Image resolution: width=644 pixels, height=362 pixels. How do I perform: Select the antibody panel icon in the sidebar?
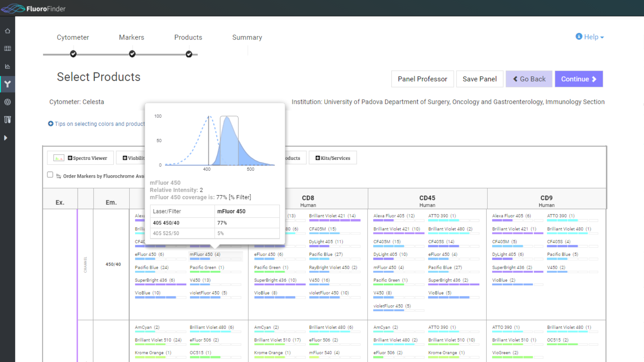tap(8, 84)
